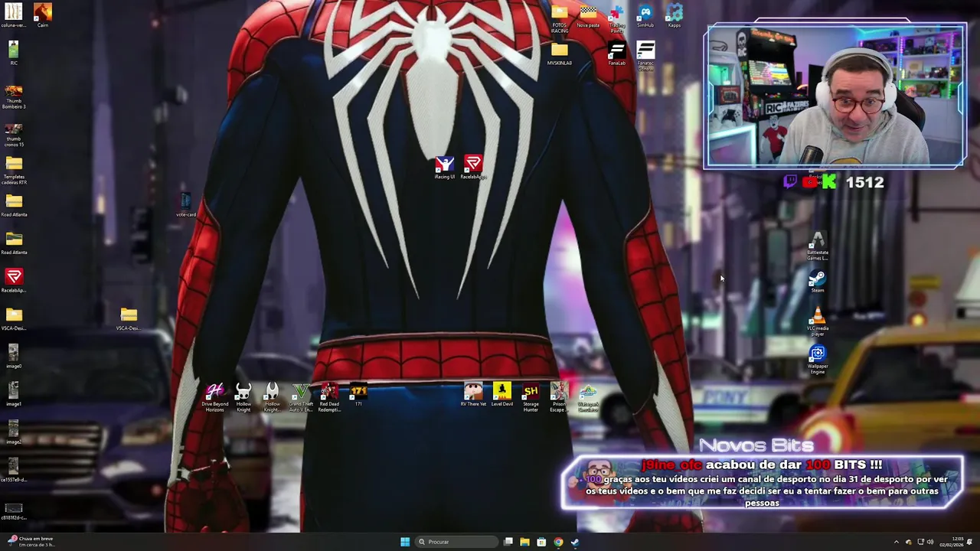The width and height of the screenshot is (980, 551).
Task: Open Templates cadeiras RTR folder
Action: click(14, 171)
